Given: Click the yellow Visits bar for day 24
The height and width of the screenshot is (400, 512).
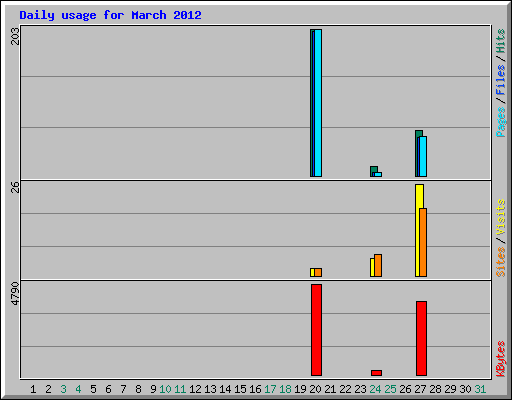Looking at the screenshot, I should (372, 267).
